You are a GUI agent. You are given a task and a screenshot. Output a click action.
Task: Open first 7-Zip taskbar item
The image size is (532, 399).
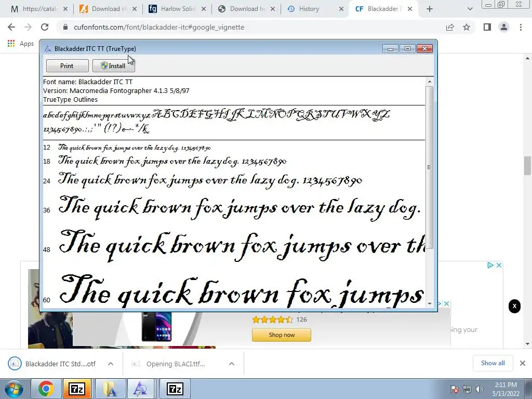pyautogui.click(x=77, y=389)
